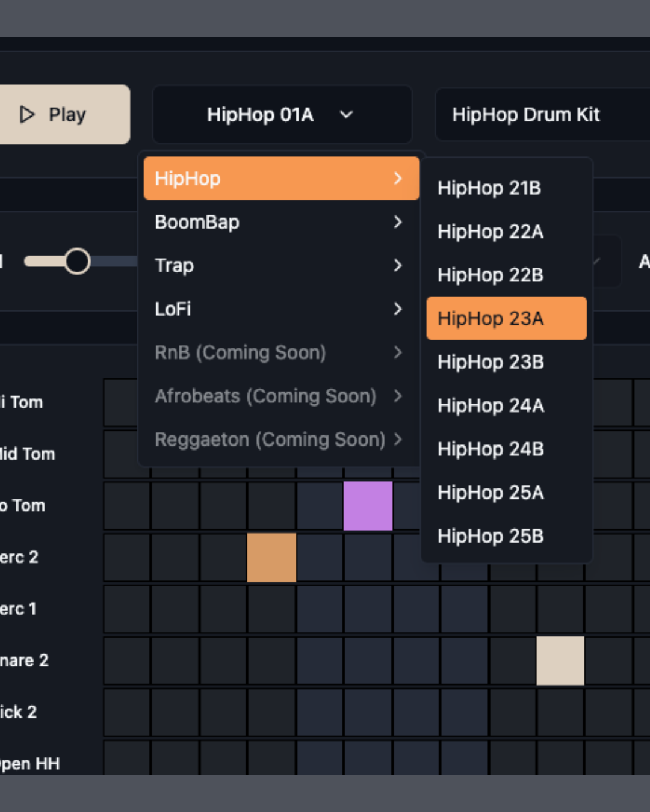Toggle off the orange Perc 2 step
This screenshot has width=650, height=812.
pos(271,558)
